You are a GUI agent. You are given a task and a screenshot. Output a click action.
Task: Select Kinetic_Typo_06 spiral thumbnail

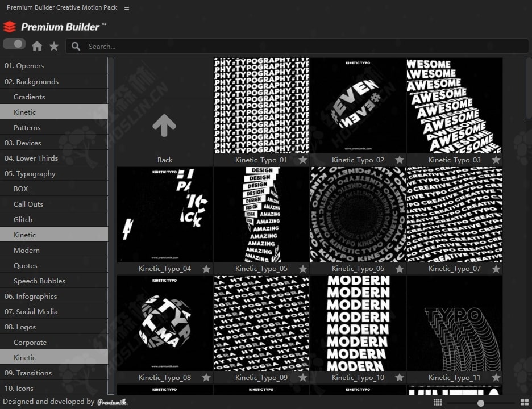[x=358, y=215]
